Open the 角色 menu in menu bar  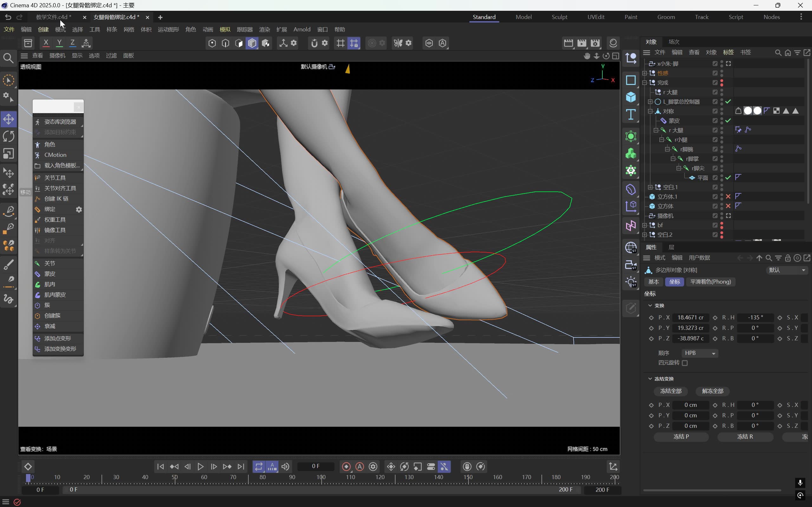[191, 29]
